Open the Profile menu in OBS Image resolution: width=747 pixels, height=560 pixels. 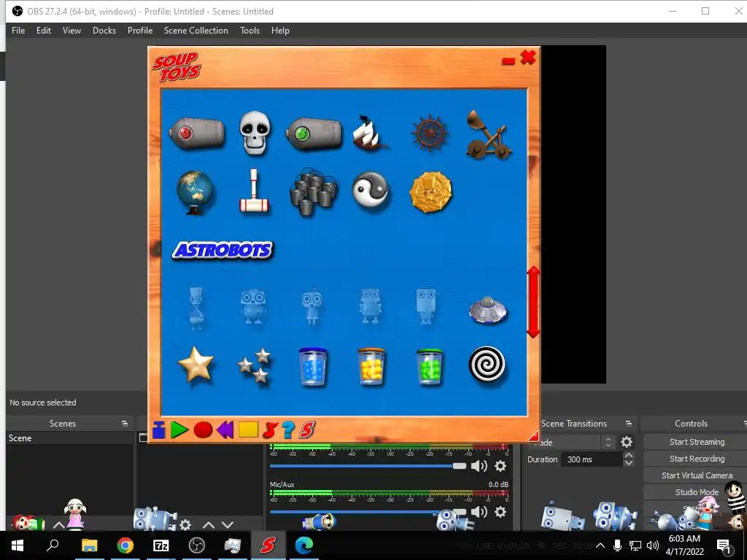[x=140, y=31]
